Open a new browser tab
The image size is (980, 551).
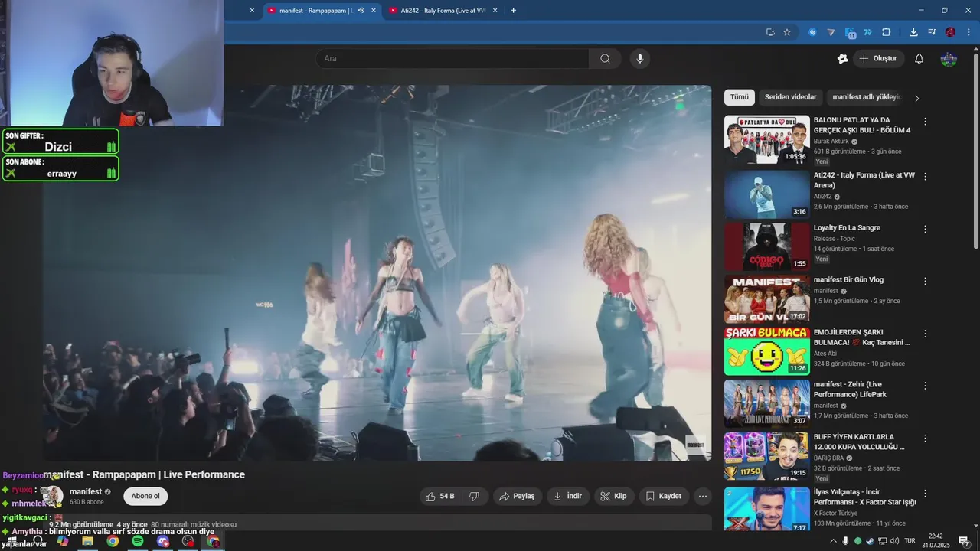[x=513, y=11]
